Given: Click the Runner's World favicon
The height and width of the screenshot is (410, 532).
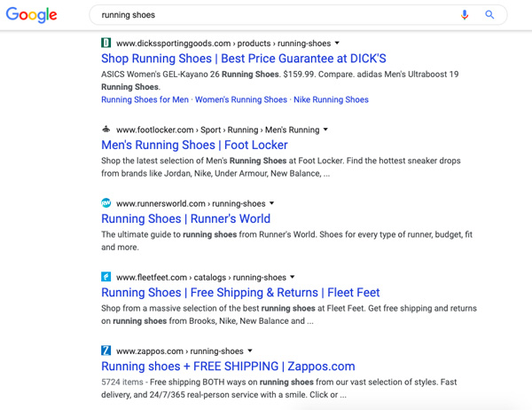Looking at the screenshot, I should [106, 203].
